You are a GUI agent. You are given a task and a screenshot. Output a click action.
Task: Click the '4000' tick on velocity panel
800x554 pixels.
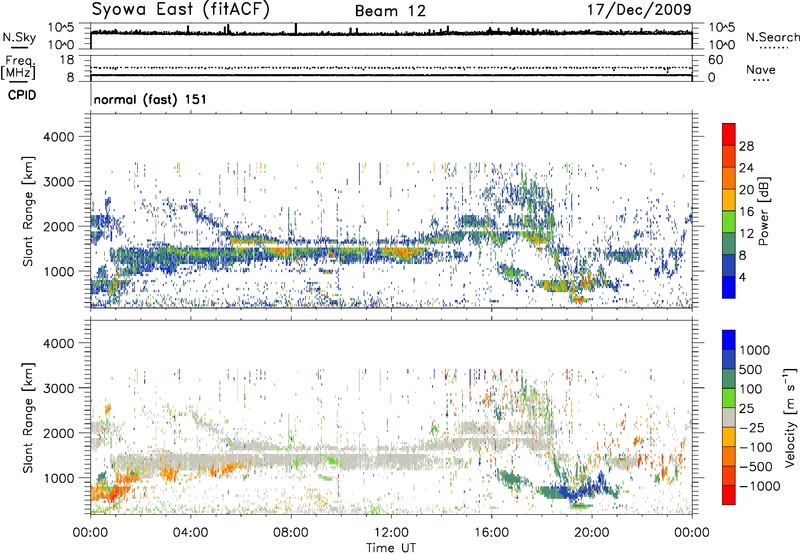[58, 343]
